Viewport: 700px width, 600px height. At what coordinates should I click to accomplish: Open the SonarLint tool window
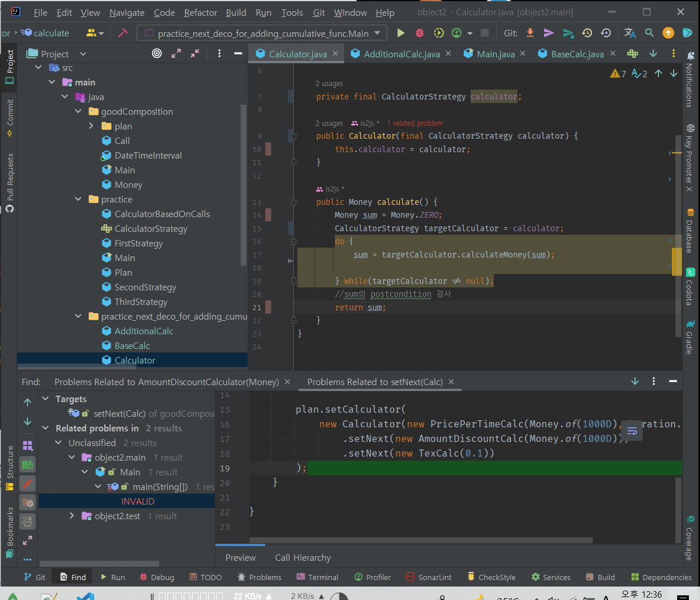pyautogui.click(x=428, y=577)
